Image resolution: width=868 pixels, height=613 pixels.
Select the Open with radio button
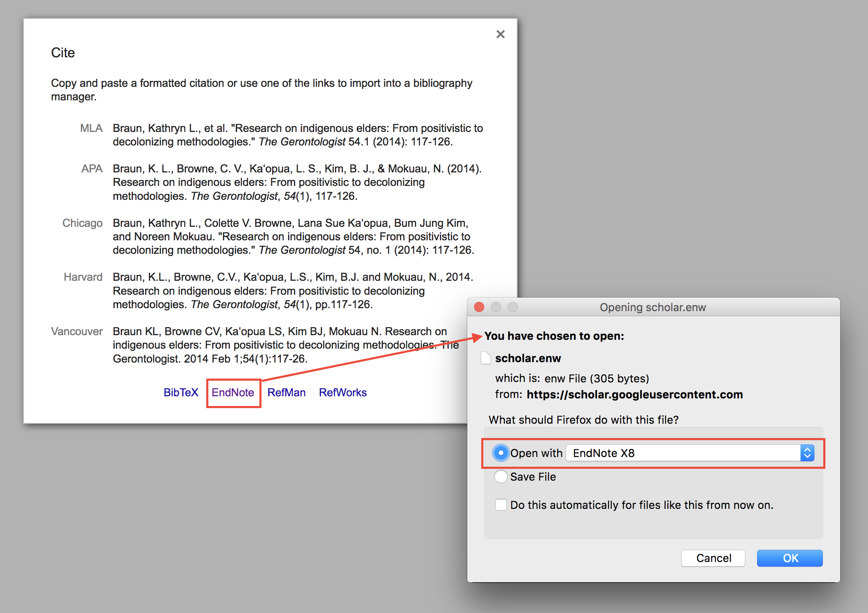(501, 453)
